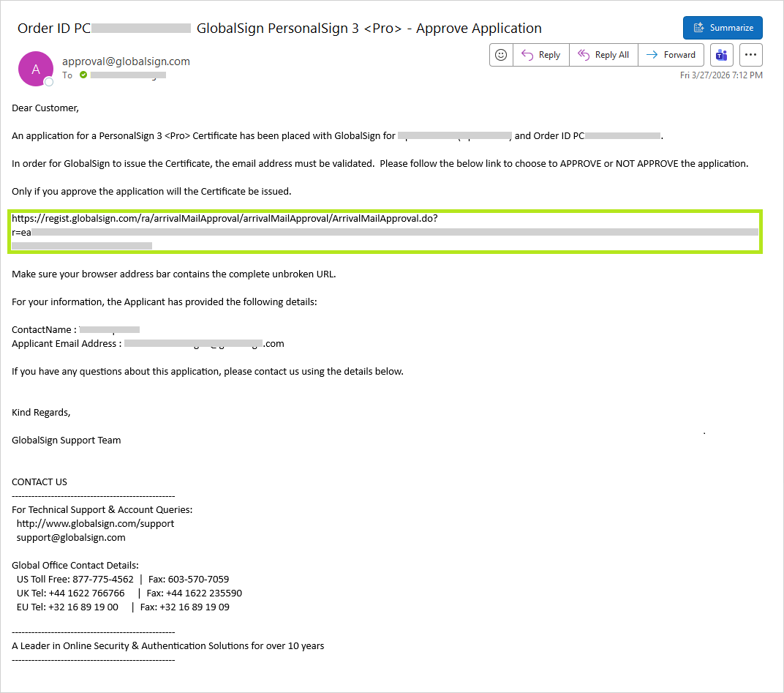React to the email with emoji icon
The image size is (784, 693).
tap(501, 55)
